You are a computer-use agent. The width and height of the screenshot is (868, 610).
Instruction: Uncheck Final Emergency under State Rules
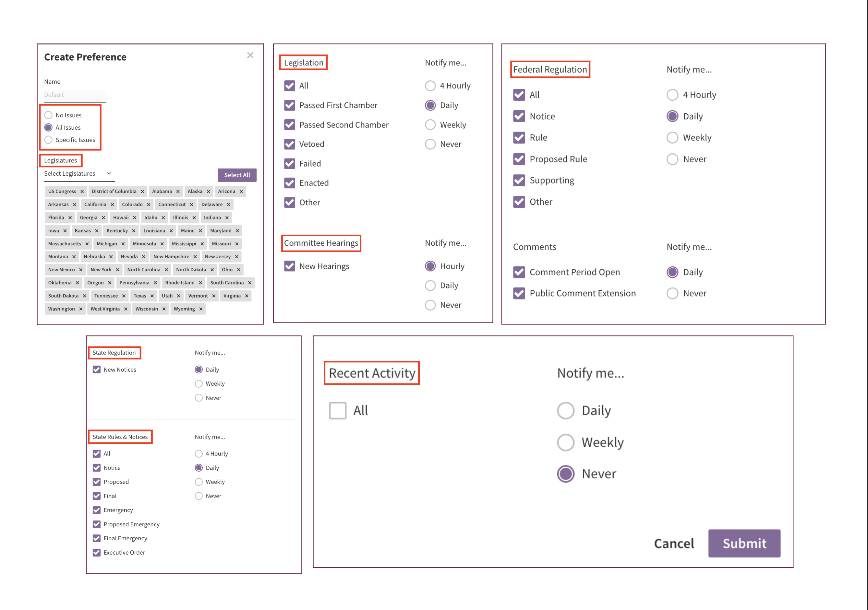click(97, 538)
